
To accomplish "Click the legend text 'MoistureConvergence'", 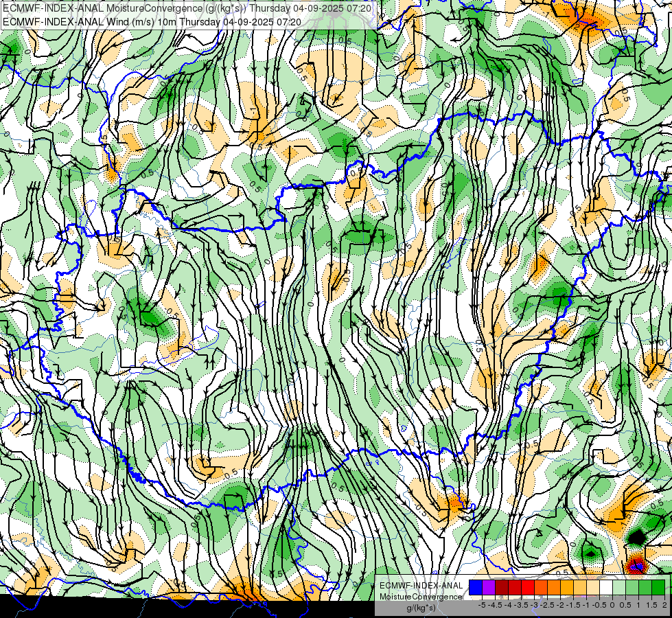I will click(421, 597).
